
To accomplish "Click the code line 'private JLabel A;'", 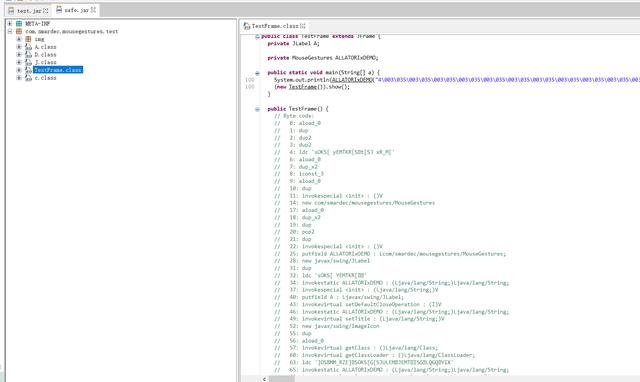I will coord(293,43).
